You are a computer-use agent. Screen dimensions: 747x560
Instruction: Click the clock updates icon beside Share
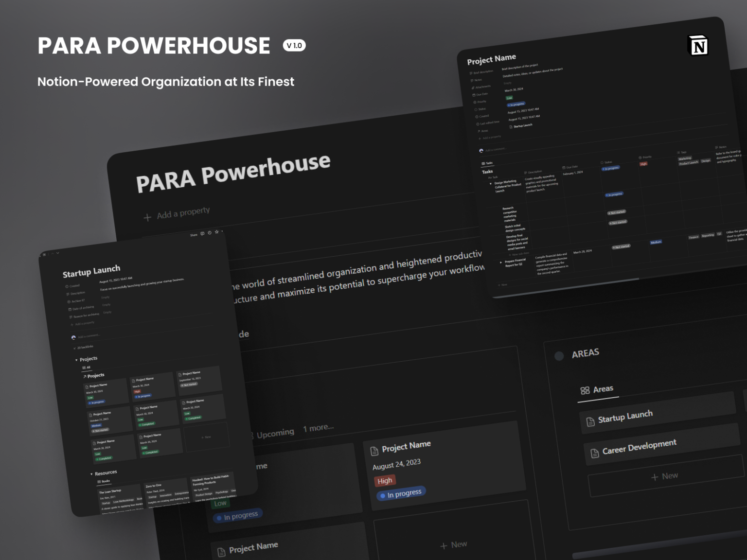210,233
